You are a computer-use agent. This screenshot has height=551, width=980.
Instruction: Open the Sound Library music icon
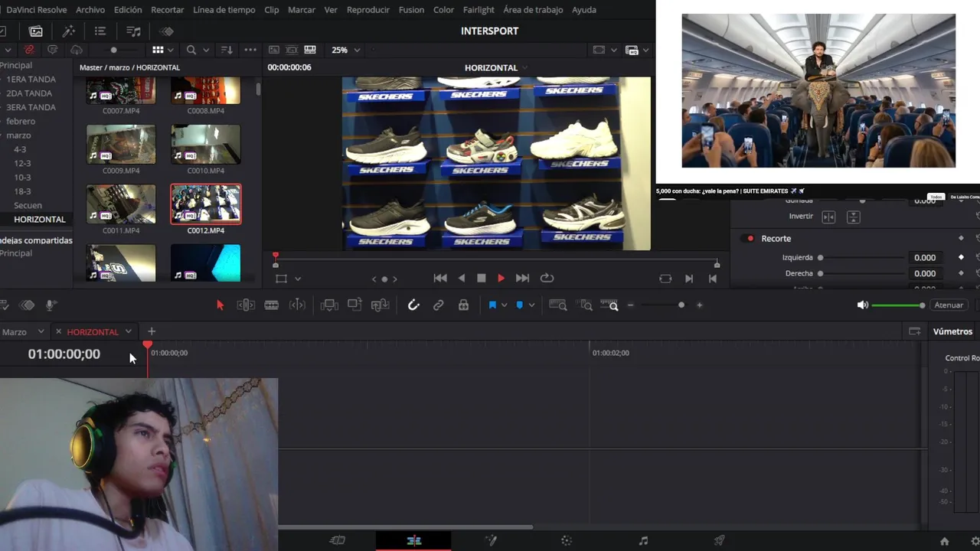coord(133,31)
